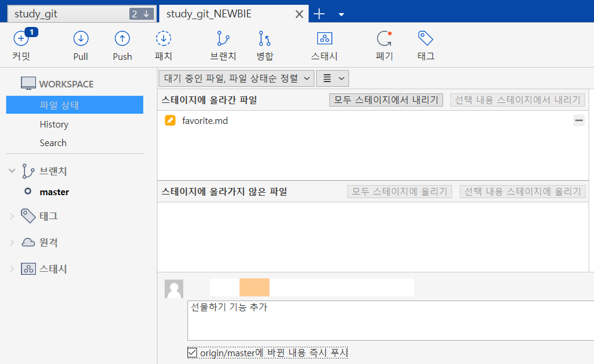Click the author name field with orange highlight

(x=311, y=287)
